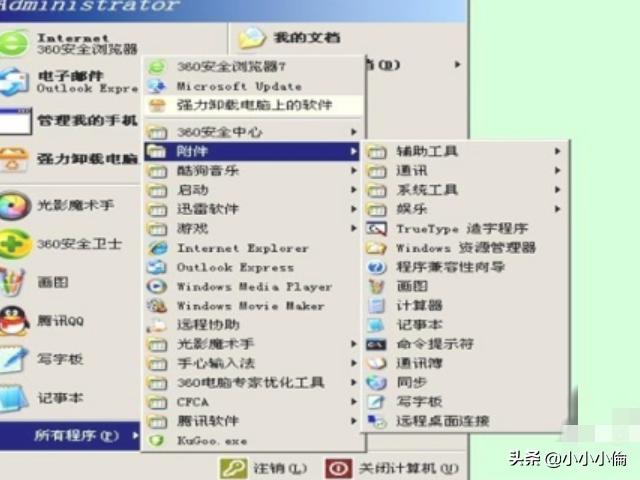Screen dimensions: 640x480
Task: Click the 光影魔术手 color wheel icon in left pane
Action: point(15,205)
